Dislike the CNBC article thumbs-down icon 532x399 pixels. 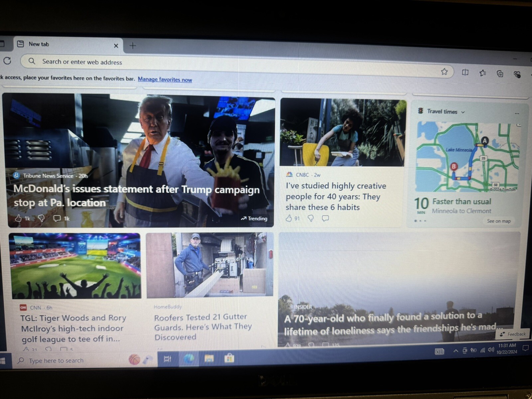pyautogui.click(x=311, y=218)
